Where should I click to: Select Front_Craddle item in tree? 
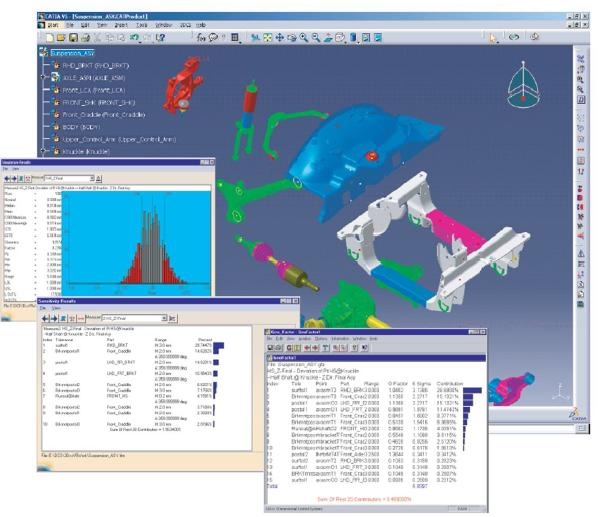click(104, 115)
